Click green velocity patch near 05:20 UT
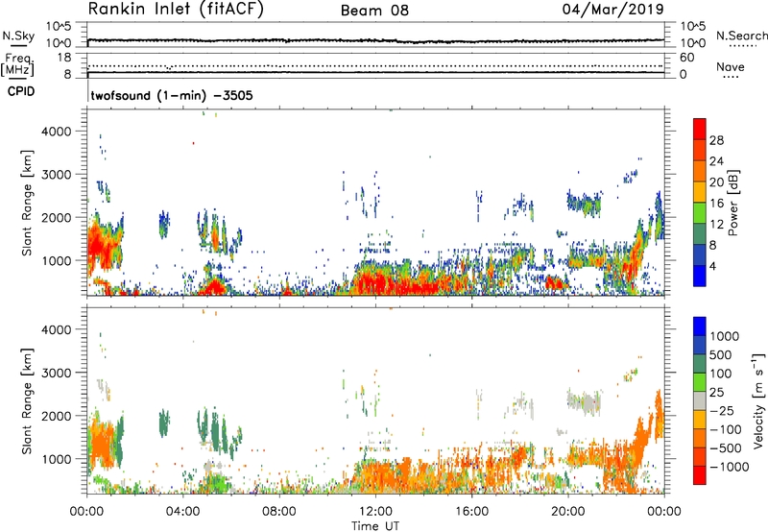768x532 pixels. [x=215, y=482]
